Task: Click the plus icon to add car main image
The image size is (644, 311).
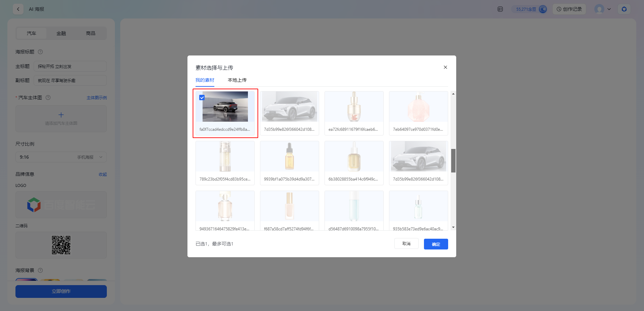Action: [x=61, y=115]
